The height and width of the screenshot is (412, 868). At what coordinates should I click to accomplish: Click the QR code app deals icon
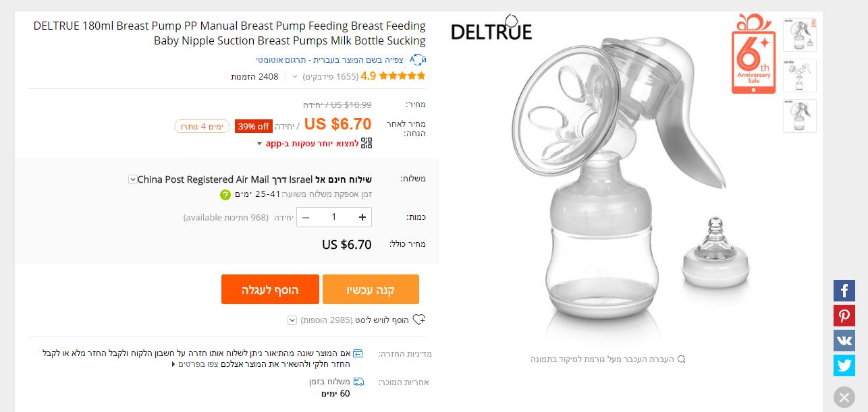[x=367, y=143]
